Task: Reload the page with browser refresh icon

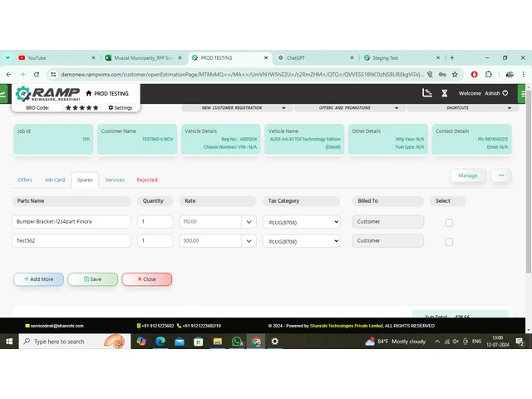Action: pos(36,74)
